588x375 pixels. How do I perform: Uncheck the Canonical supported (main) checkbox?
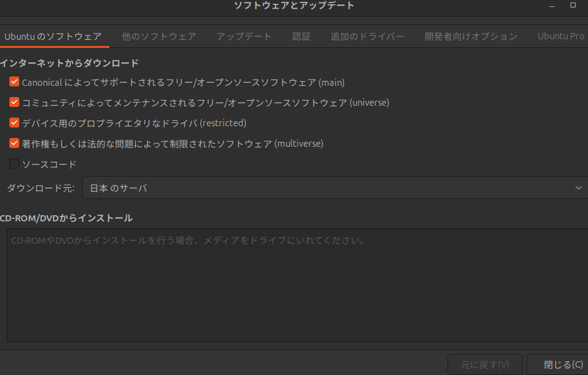tap(14, 82)
